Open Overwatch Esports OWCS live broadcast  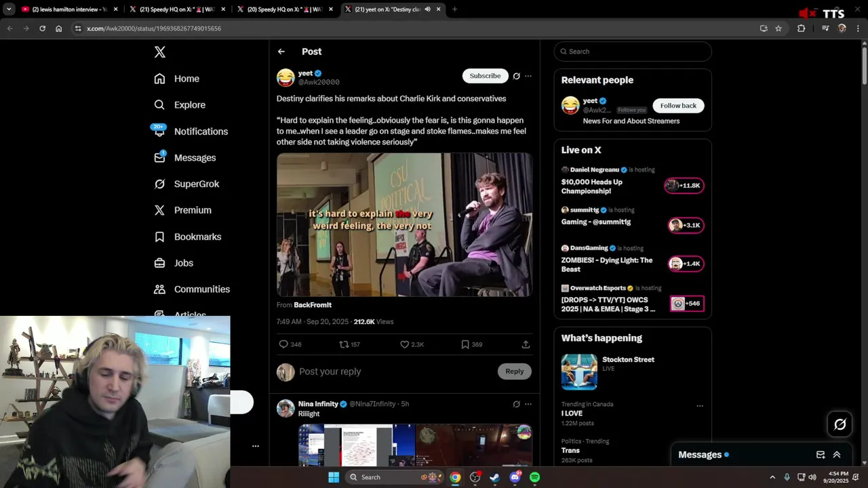[x=633, y=299]
